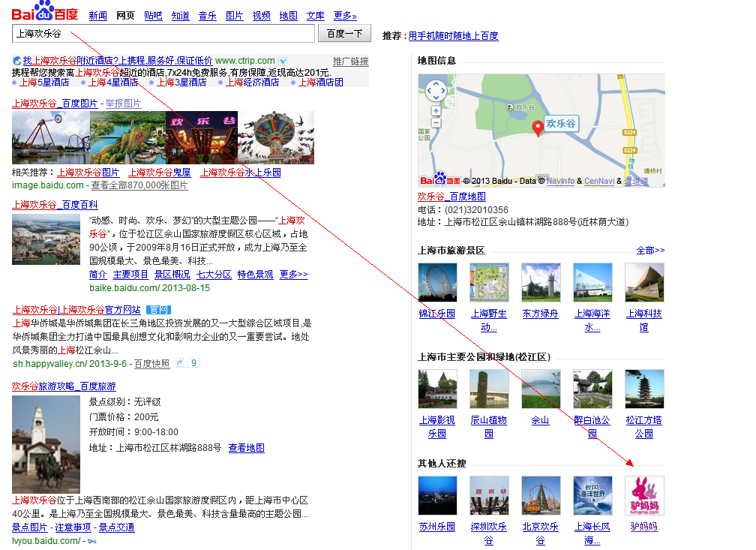Image resolution: width=756 pixels, height=550 pixels.
Task: Open the 佘山 link
Action: [541, 420]
